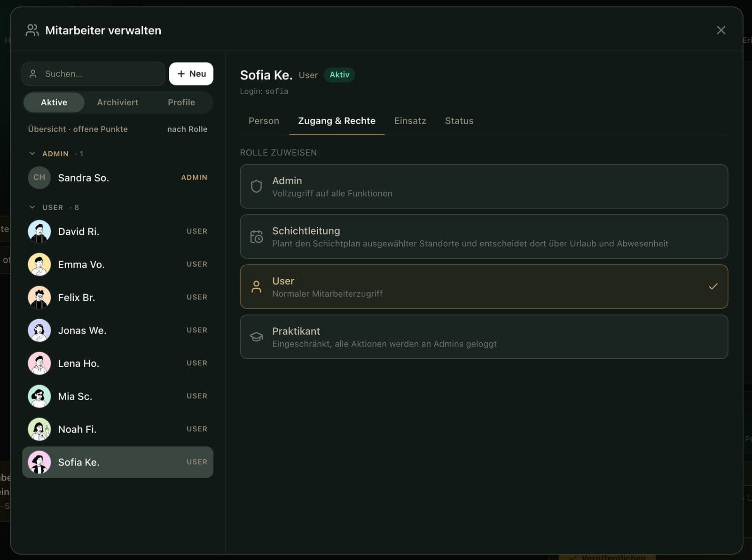Viewport: 752px width, 560px height.
Task: Click Sofia Ke.'s avatar
Action: (39, 462)
